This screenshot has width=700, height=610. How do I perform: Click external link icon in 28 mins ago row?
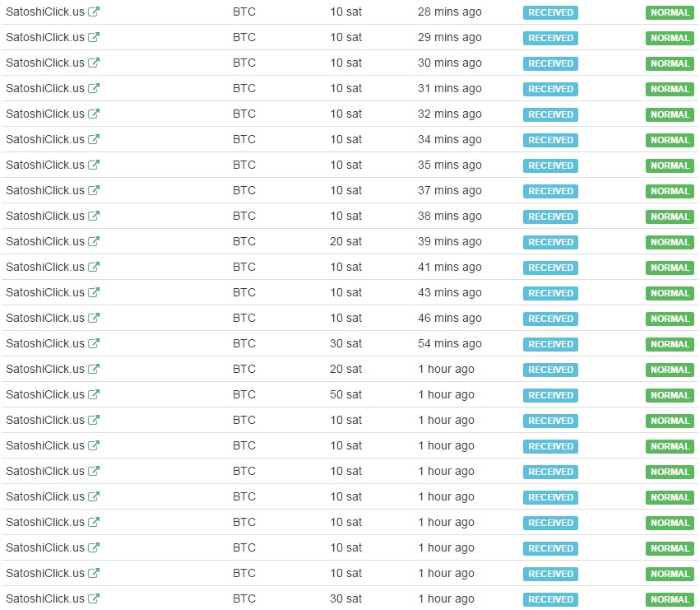pyautogui.click(x=94, y=12)
